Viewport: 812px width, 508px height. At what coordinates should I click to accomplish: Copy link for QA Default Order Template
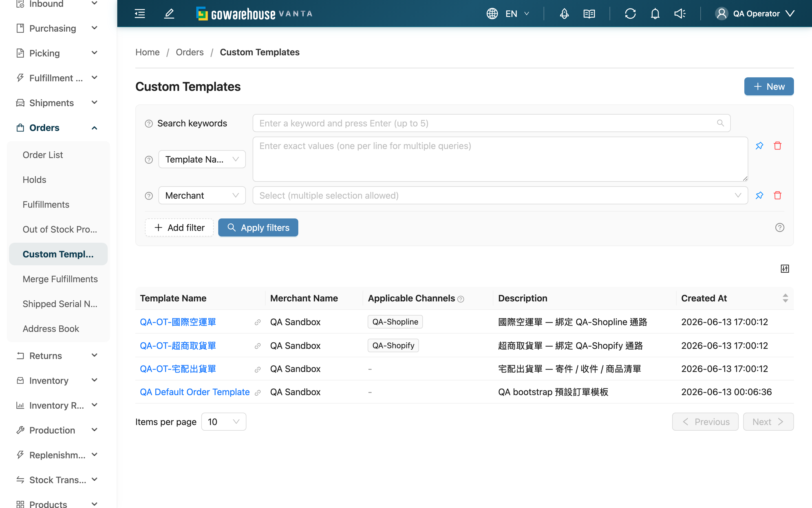click(x=258, y=392)
